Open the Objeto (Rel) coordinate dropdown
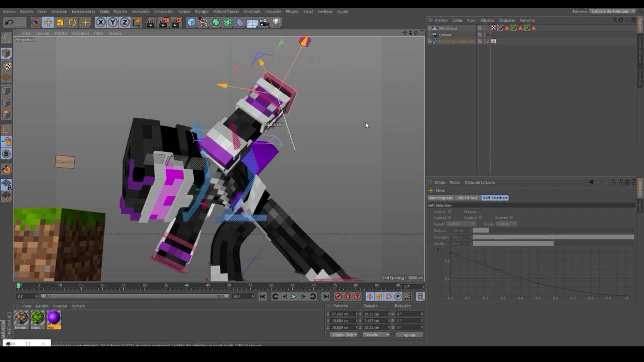This screenshot has height=362, width=644. 344,335
